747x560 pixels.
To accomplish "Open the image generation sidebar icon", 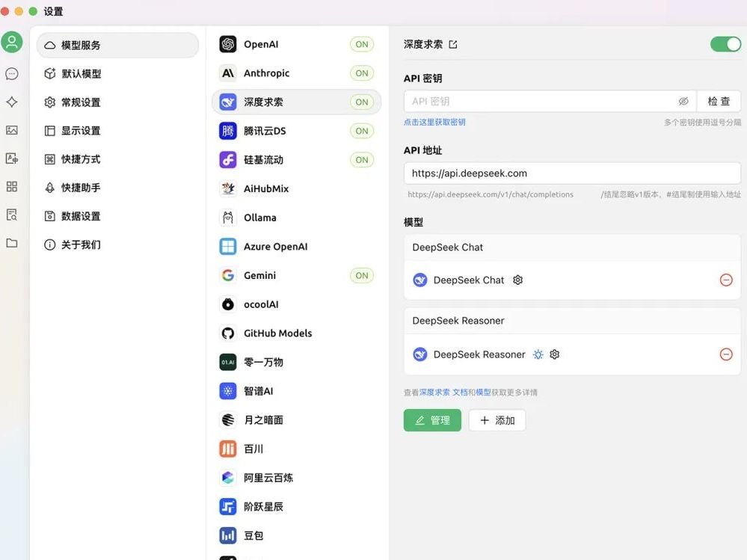I will point(12,130).
